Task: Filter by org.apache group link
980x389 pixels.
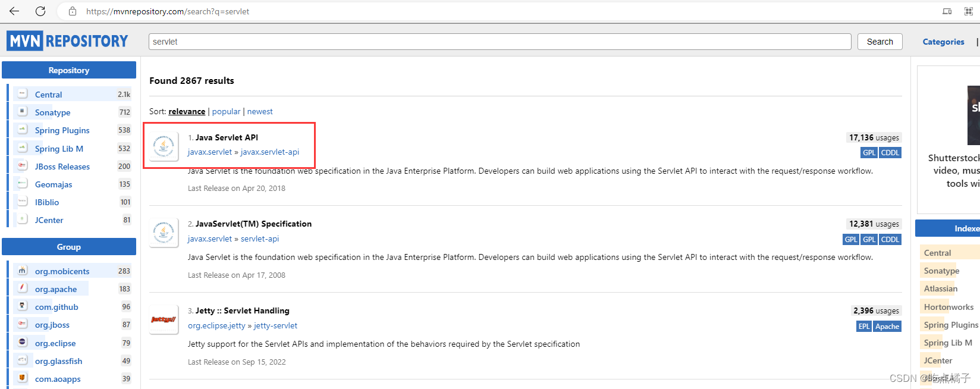Action: tap(56, 289)
